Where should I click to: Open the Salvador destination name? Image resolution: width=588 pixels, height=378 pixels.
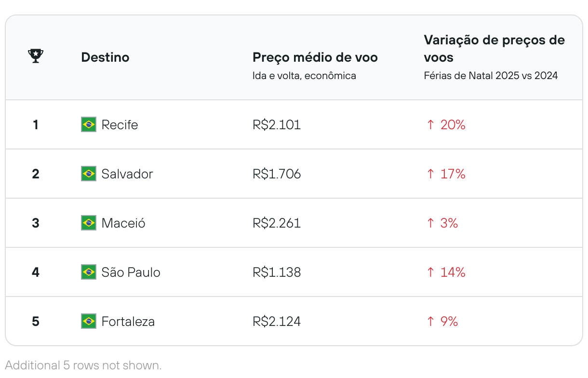127,174
